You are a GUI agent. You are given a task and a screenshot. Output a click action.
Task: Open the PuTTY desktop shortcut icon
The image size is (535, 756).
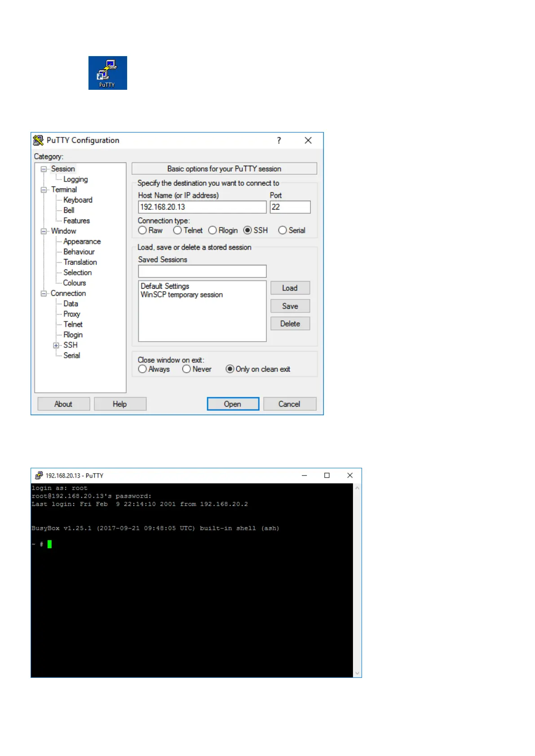[107, 73]
